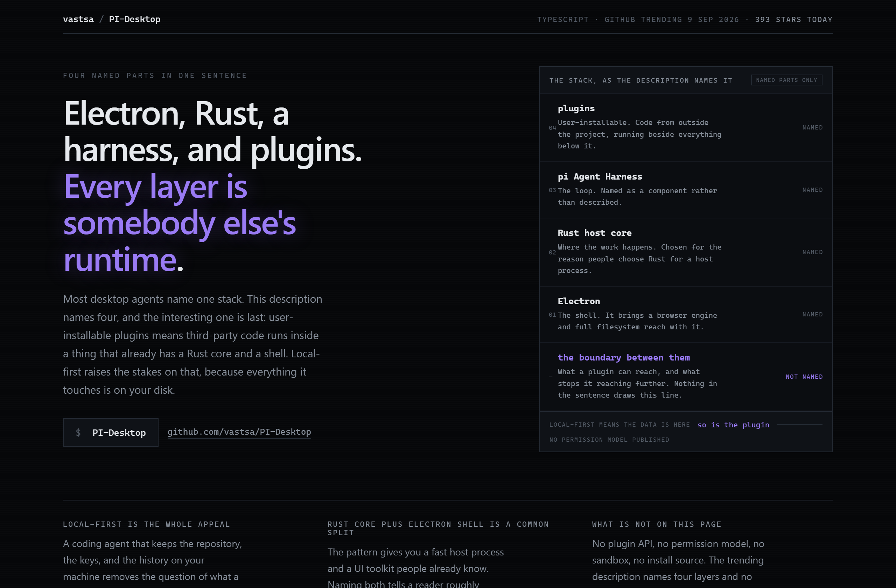Click 'RUST CORE PLUS ELECTRON SHELL' heading
Screen dimensions: 896x588
click(438, 528)
